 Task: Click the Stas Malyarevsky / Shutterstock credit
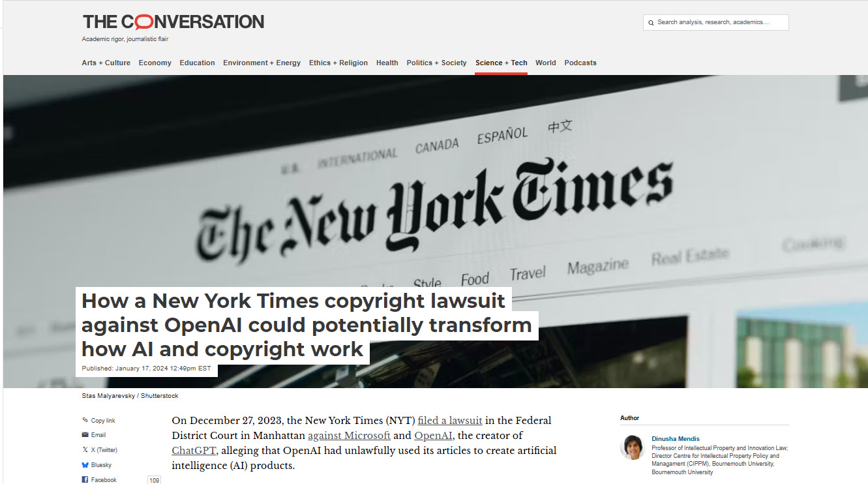coord(130,396)
